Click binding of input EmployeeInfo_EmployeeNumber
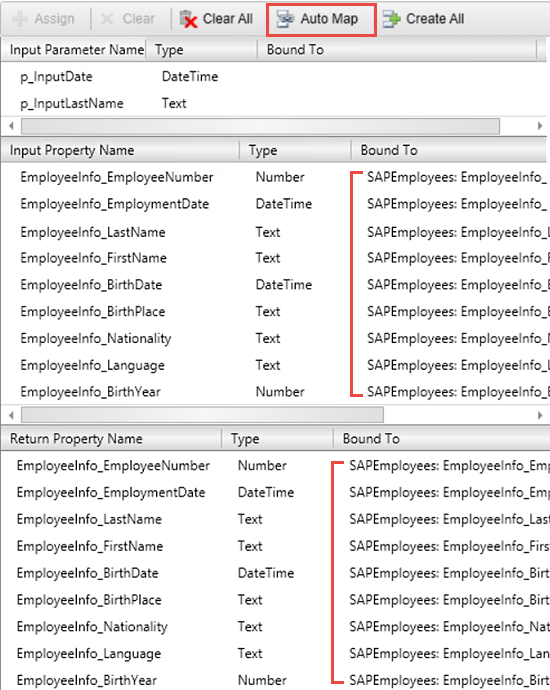The image size is (550, 690). click(458, 177)
